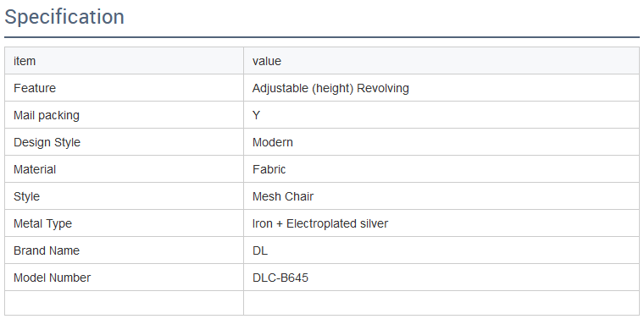The height and width of the screenshot is (319, 644).
Task: Select the 'value' column header cell
Action: [441, 61]
